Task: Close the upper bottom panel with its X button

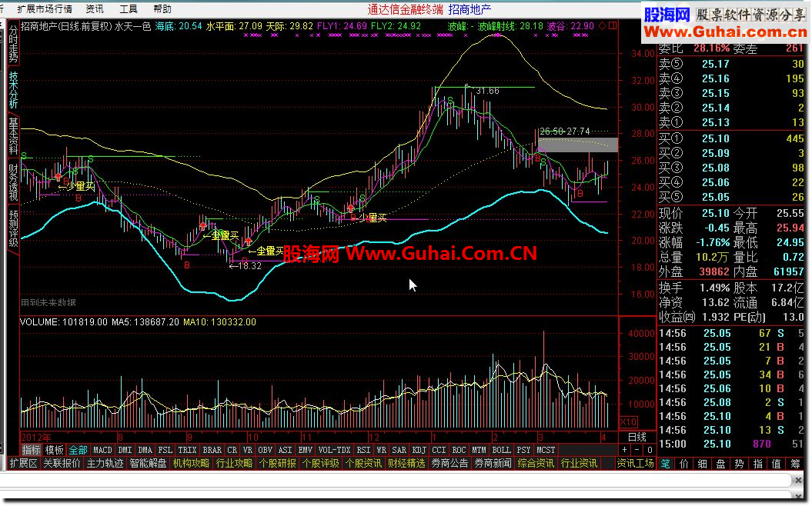Action: coord(799,480)
